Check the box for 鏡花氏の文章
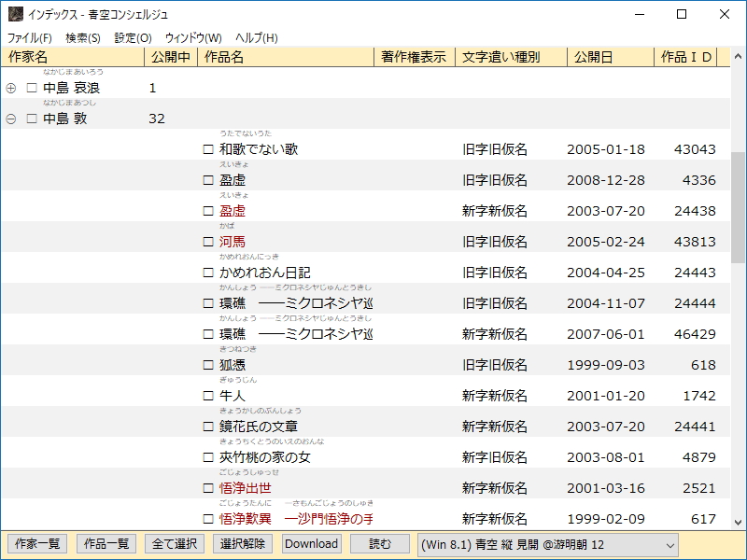 (208, 427)
